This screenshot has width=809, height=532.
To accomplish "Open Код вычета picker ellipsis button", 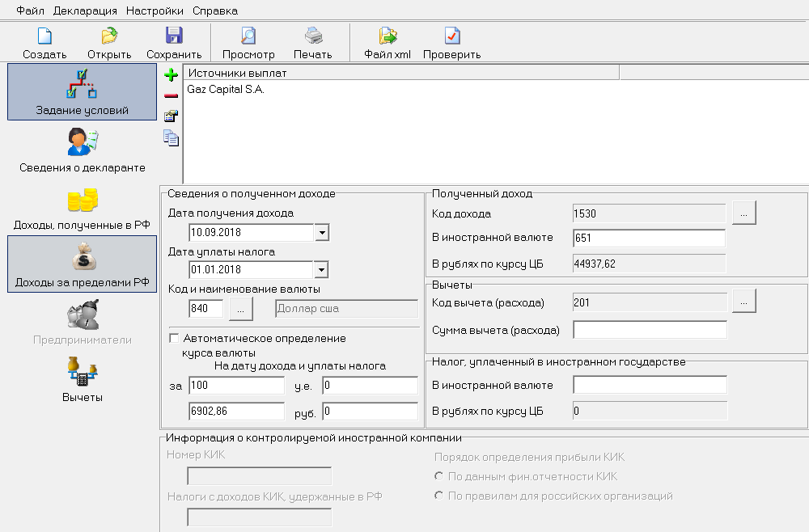I will [744, 302].
